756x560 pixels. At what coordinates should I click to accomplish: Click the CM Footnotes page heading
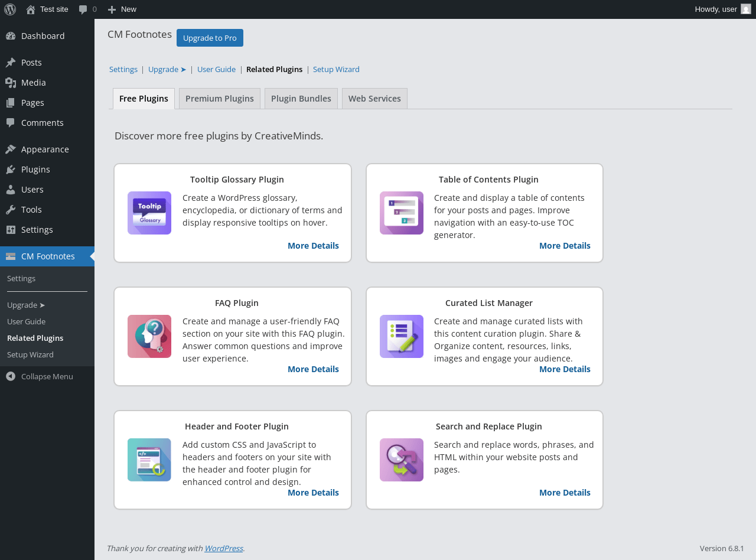139,34
